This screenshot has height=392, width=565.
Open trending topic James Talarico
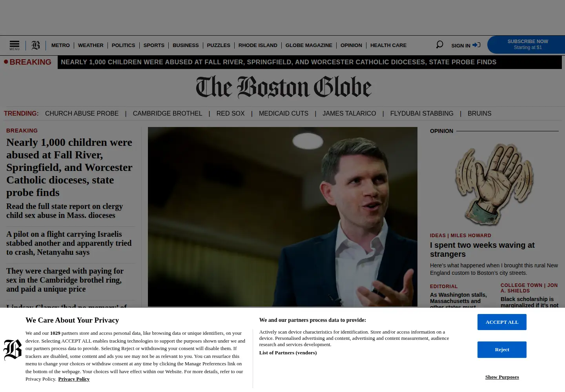349,114
